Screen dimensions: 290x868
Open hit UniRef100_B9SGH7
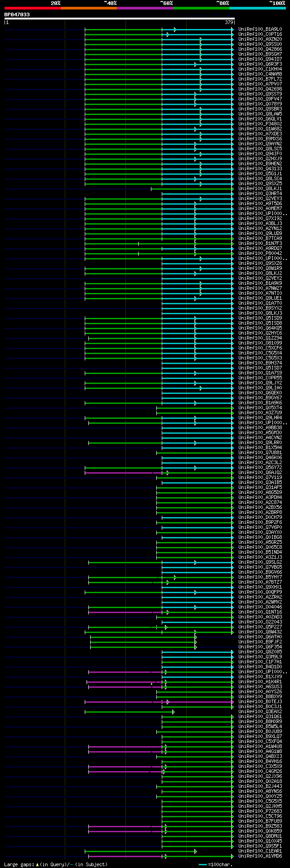pyautogui.click(x=260, y=54)
